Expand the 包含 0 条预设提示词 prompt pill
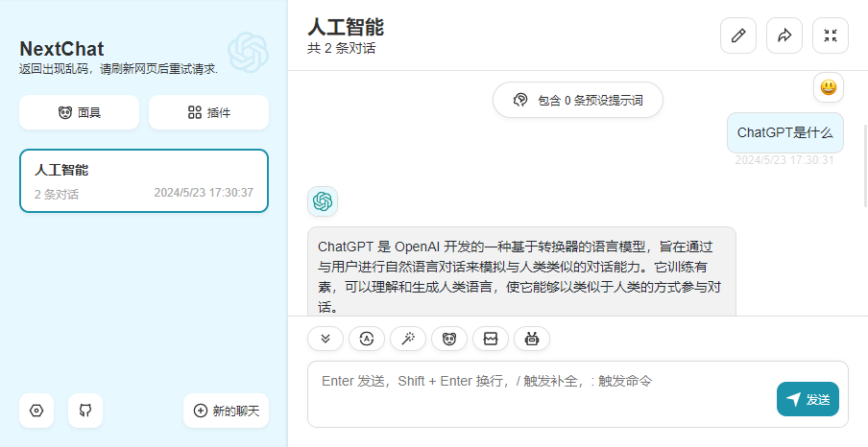This screenshot has height=447, width=868. pyautogui.click(x=578, y=100)
